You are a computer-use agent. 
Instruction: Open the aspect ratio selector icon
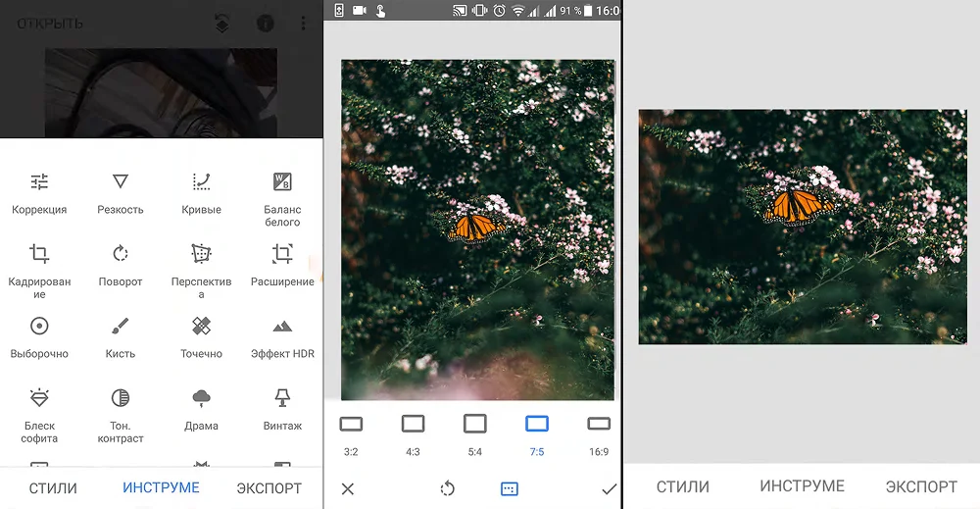click(510, 489)
